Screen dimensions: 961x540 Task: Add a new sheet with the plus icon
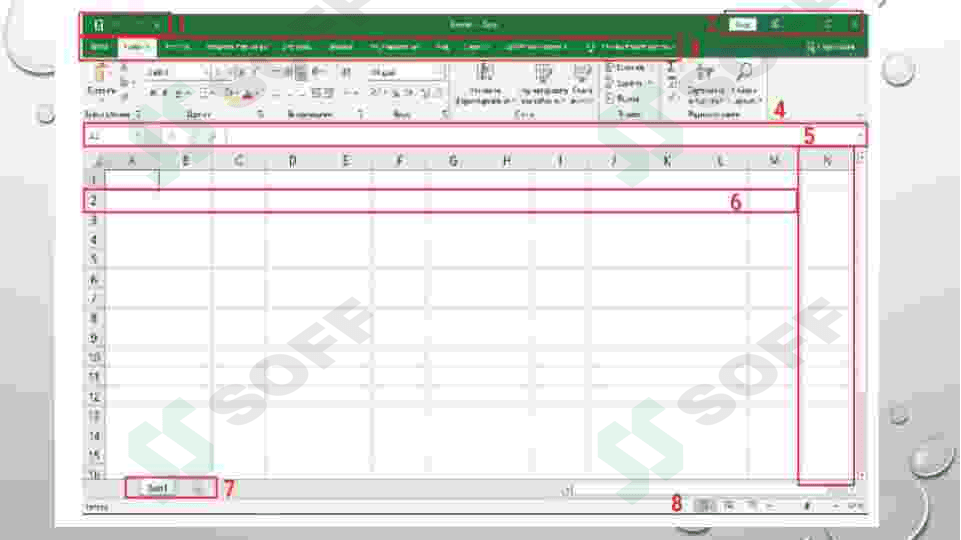click(198, 488)
